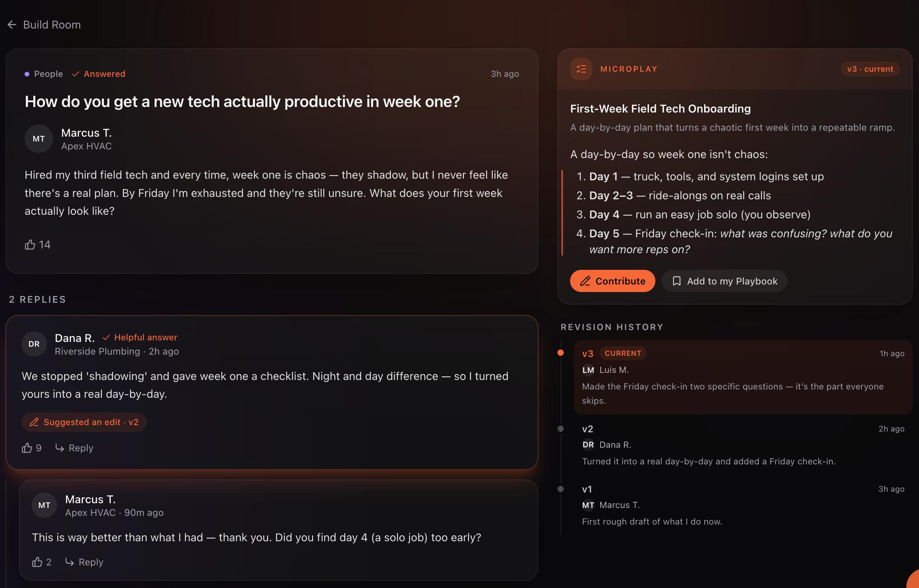Click thumbs-up on Dana R.'s reply
The height and width of the screenshot is (588, 919).
pyautogui.click(x=31, y=448)
